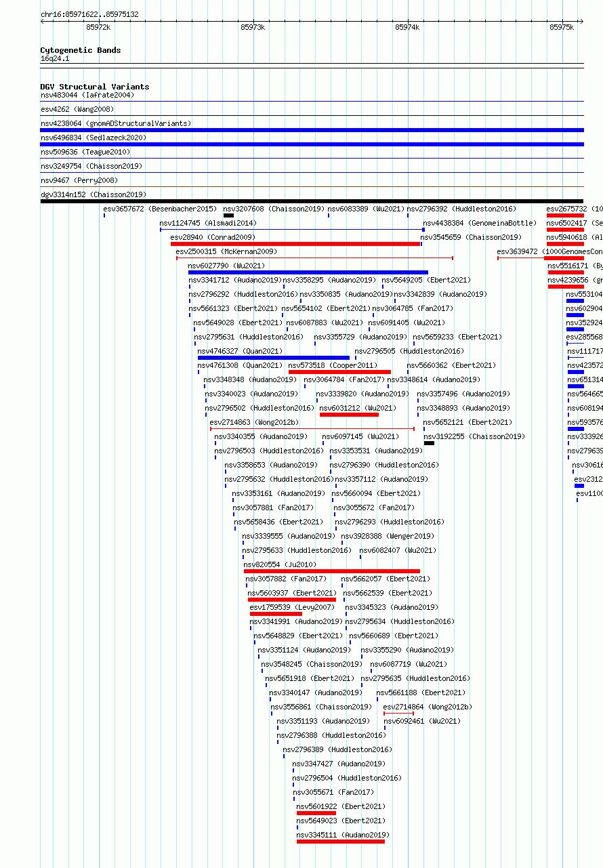Click label nsv3249754 (Chaisson2019)
The height and width of the screenshot is (868, 603).
pyautogui.click(x=91, y=166)
